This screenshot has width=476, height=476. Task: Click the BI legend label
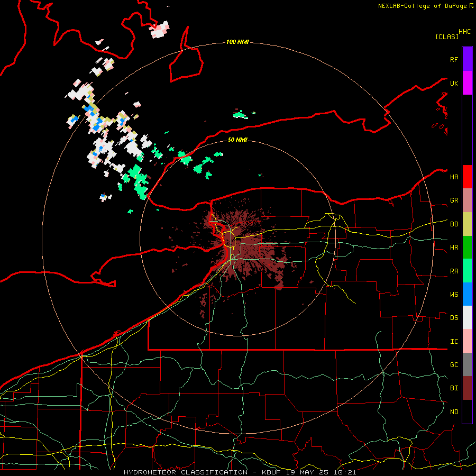454,388
